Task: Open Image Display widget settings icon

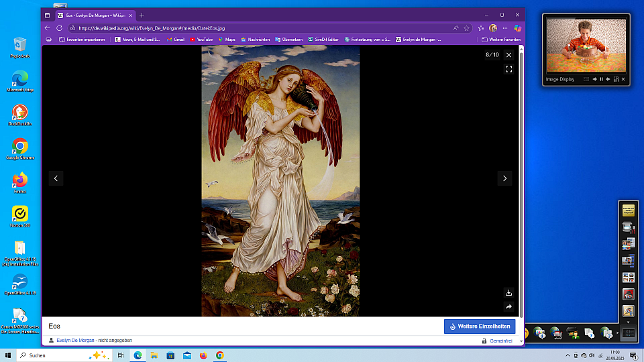Action: click(616, 79)
